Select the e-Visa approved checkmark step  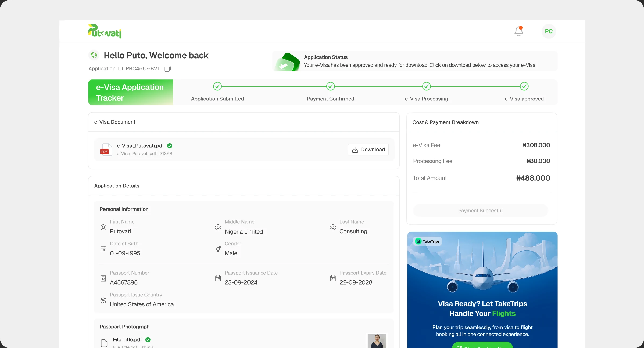coord(524,86)
